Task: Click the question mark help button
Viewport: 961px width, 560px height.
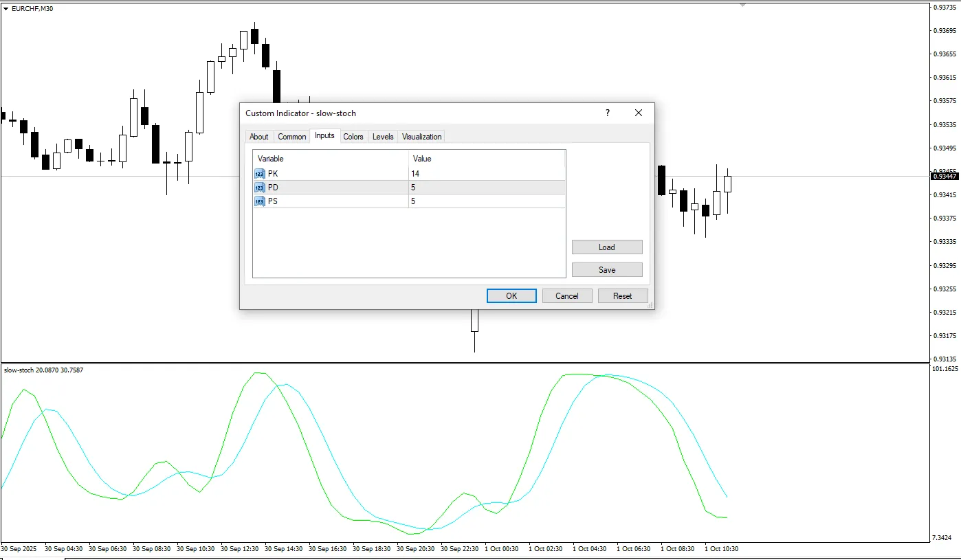Action: (x=607, y=113)
